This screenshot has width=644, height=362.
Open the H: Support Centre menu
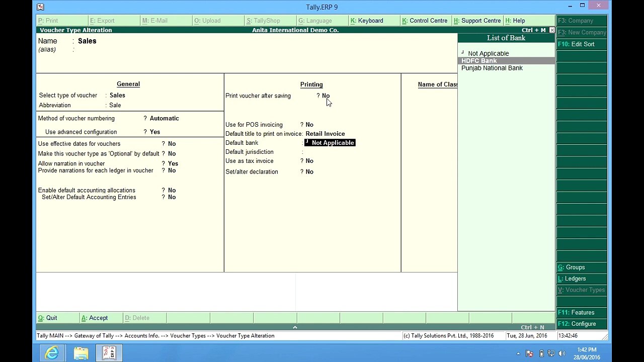477,21
